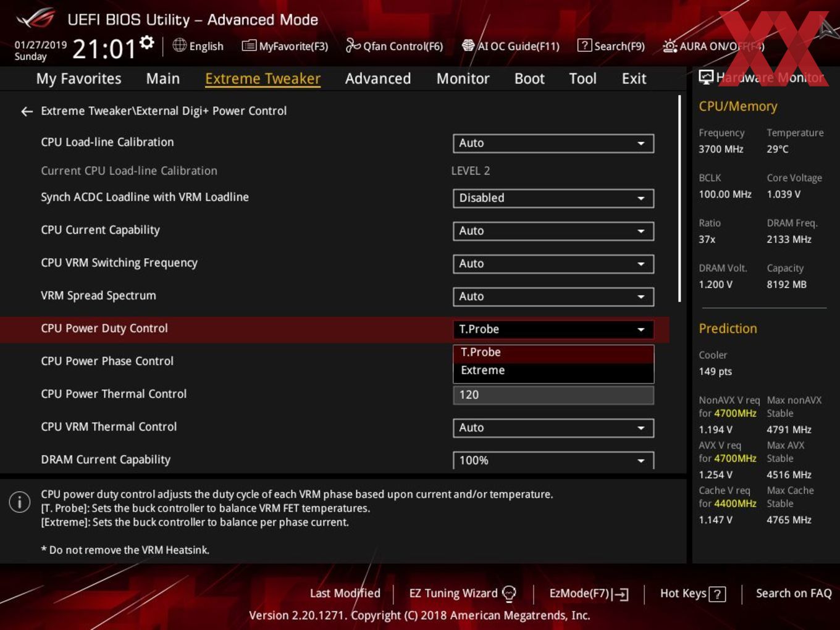Click the 21:01 clock display
Screen dimensions: 840x630
tap(104, 48)
